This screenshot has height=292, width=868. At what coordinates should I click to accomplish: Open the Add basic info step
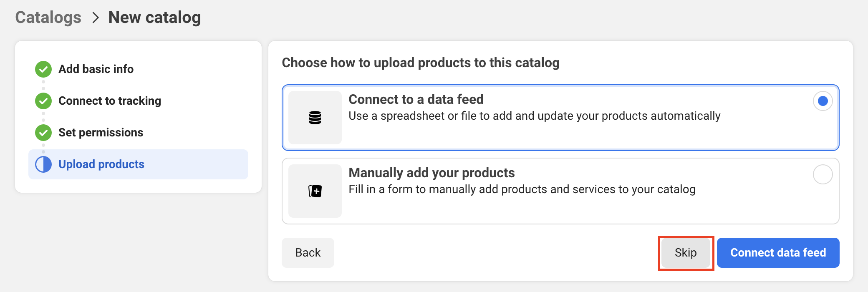(96, 69)
